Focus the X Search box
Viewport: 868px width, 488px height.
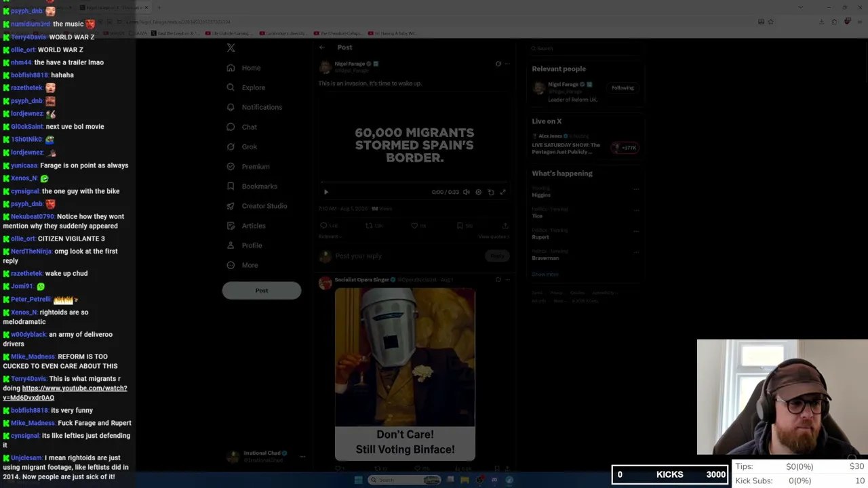[x=585, y=48]
